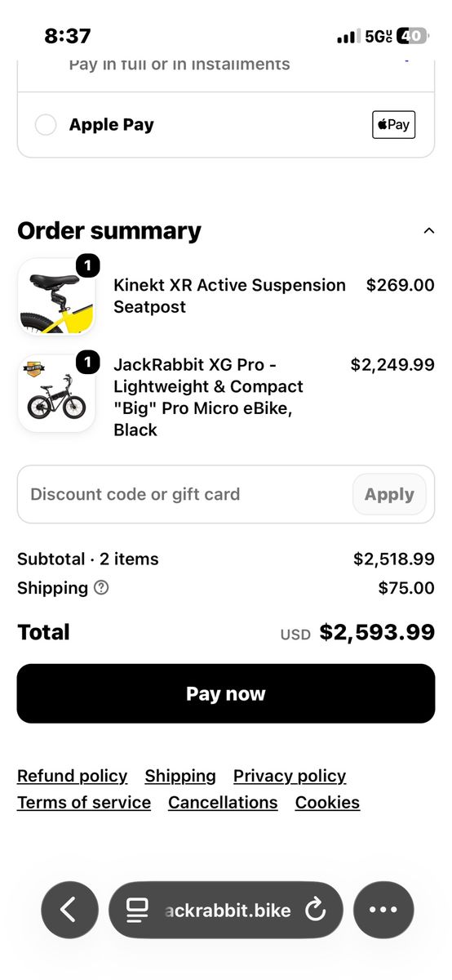The height and width of the screenshot is (980, 452).
Task: Select the Apple Pay radio button
Action: 46,125
